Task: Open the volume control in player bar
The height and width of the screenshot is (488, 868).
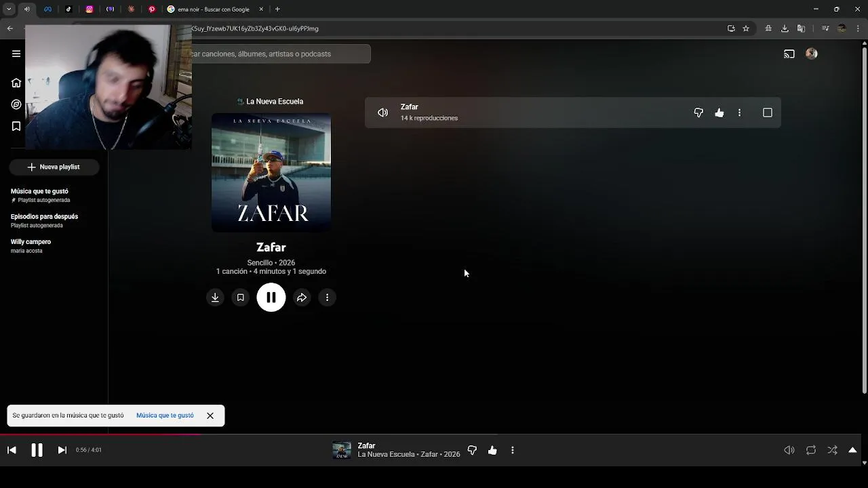Action: [789, 450]
